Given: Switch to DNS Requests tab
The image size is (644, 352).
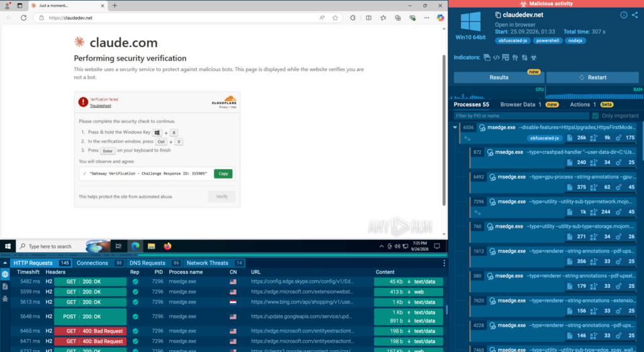Looking at the screenshot, I should pos(155,263).
